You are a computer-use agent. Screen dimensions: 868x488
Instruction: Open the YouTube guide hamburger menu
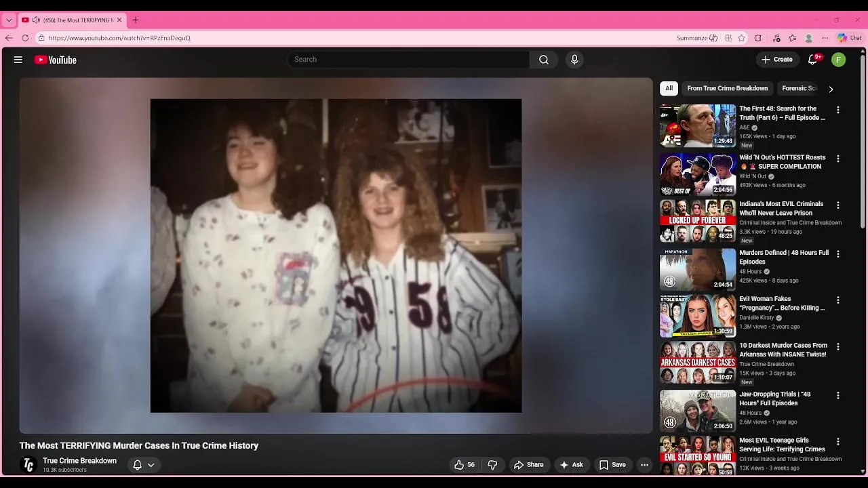[18, 60]
